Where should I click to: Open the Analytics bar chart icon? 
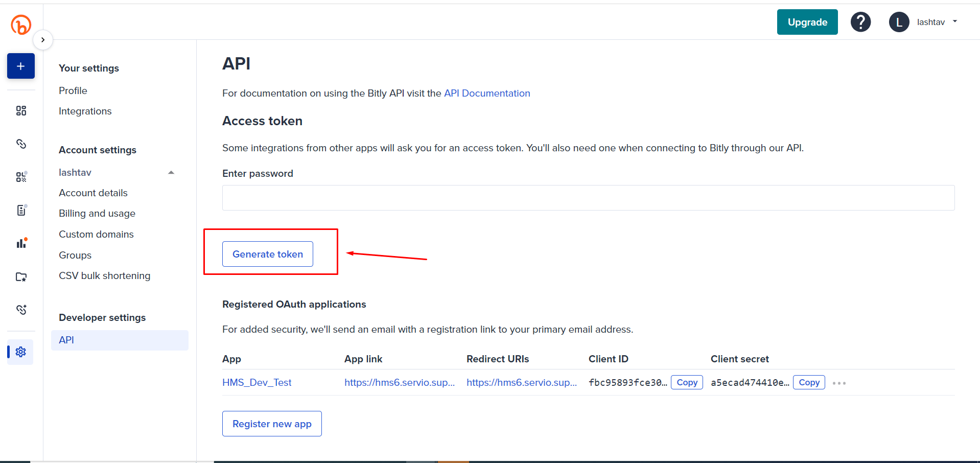coord(21,243)
